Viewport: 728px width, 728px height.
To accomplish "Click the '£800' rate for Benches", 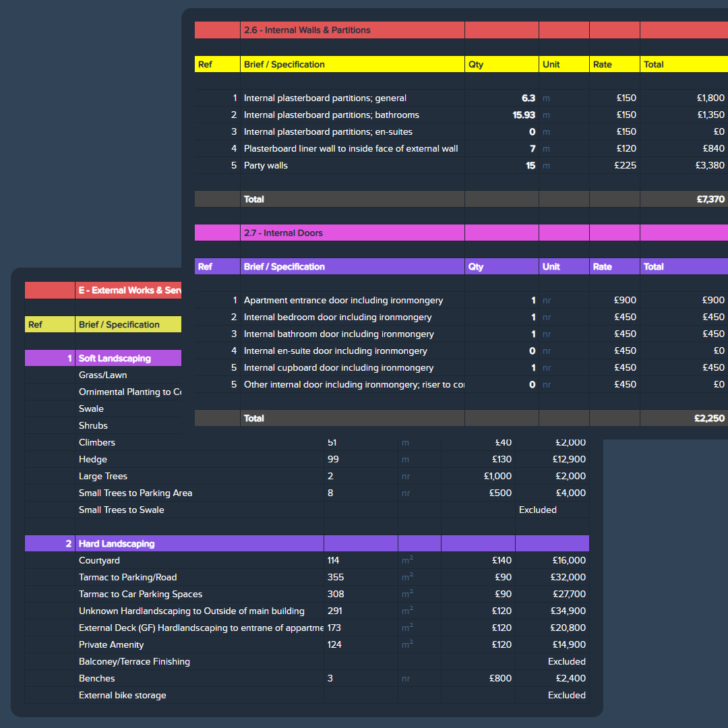I will (x=500, y=678).
